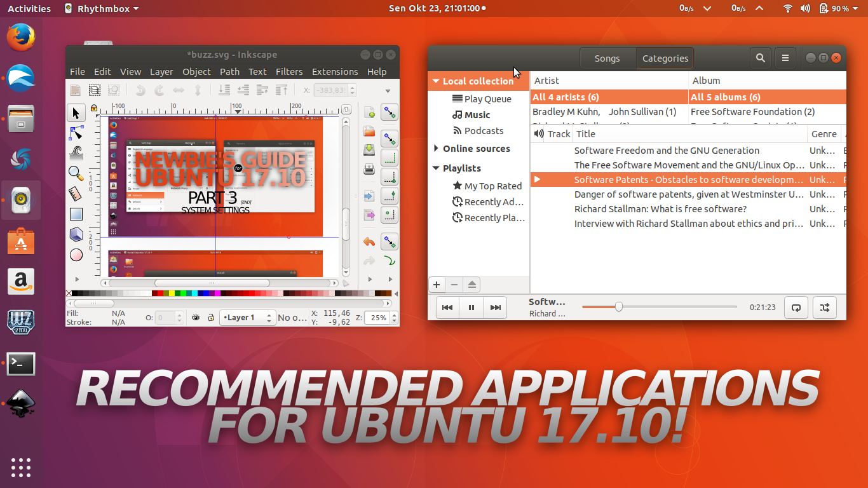This screenshot has width=868, height=488.
Task: Choose the Node edit tool in Inkscape
Action: 76,133
